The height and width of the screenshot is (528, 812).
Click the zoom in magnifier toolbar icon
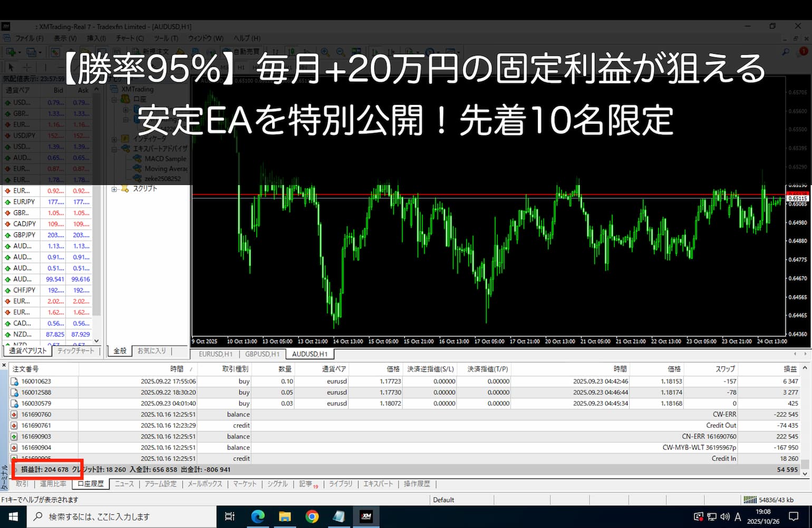[x=325, y=52]
